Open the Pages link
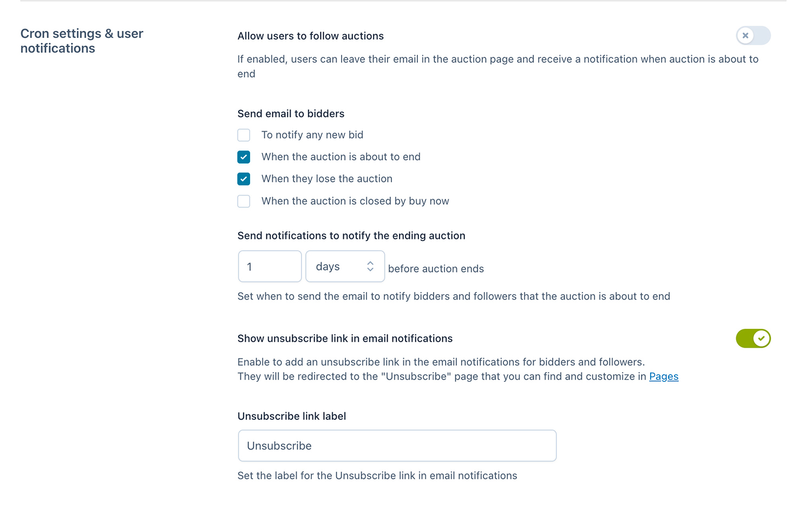The image size is (812, 507). point(664,376)
